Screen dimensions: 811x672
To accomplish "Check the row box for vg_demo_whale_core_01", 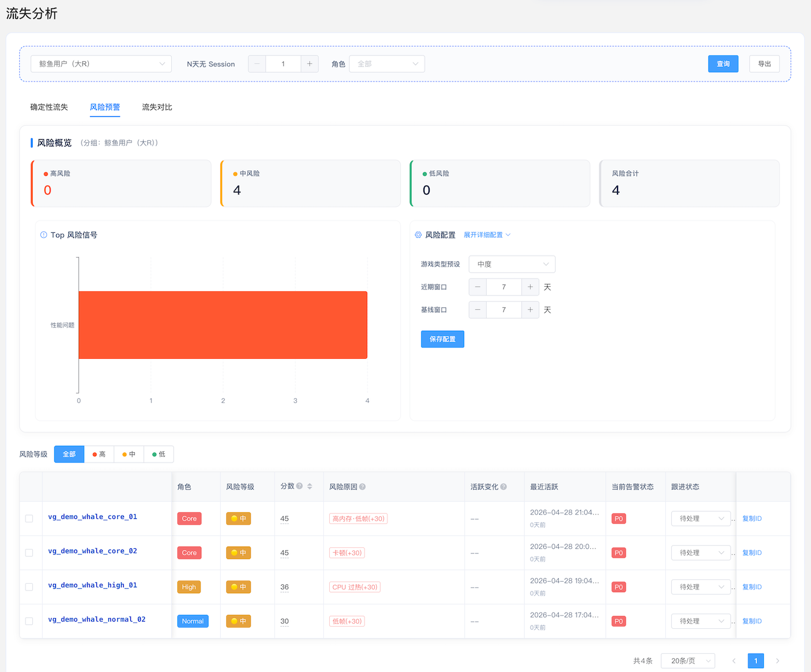I will click(29, 518).
